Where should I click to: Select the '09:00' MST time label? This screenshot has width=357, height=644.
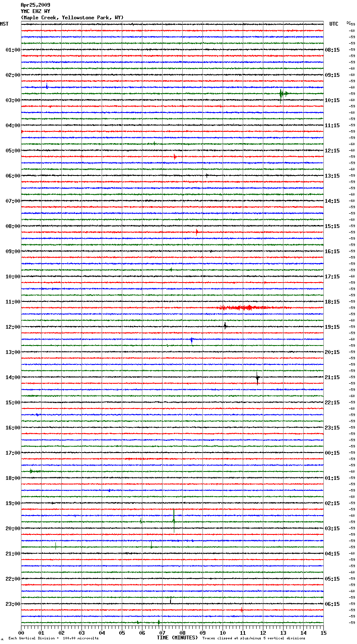13,251
